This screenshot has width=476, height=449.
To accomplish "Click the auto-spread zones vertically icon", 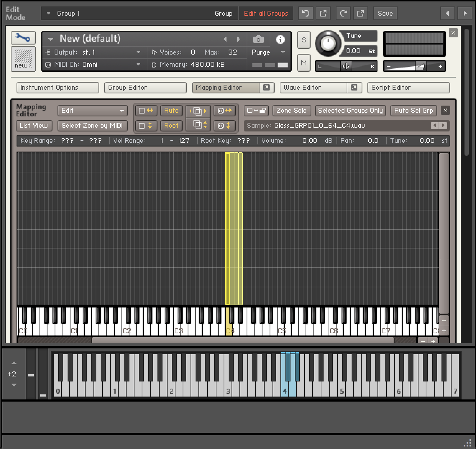I will click(x=146, y=126).
